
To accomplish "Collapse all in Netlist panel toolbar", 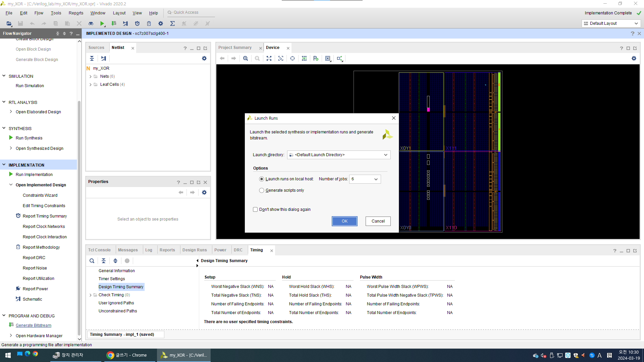I will tap(92, 58).
